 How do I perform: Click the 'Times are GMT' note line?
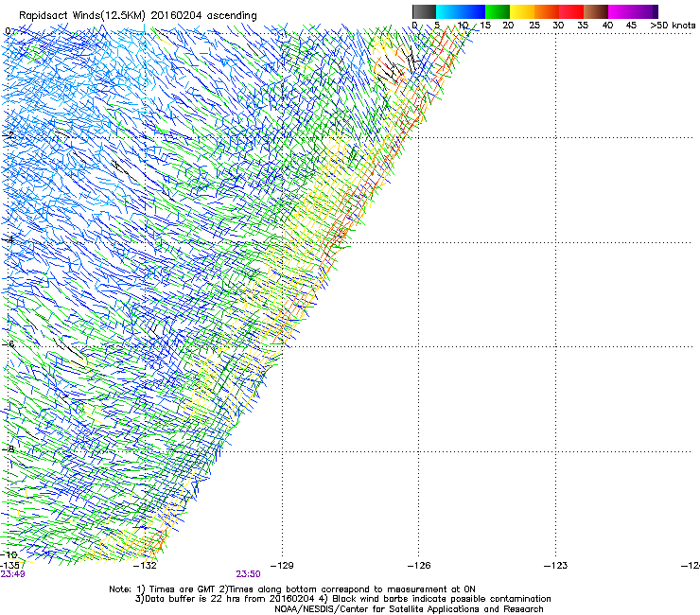(292, 589)
